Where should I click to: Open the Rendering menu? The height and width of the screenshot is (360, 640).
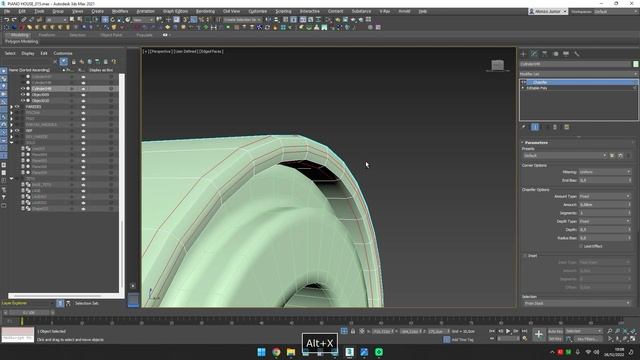click(205, 11)
